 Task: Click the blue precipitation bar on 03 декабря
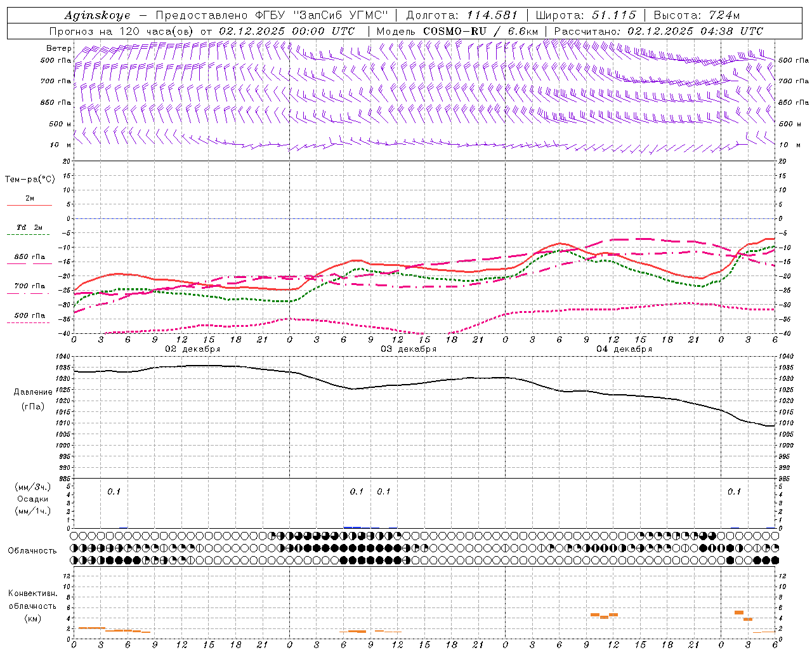(x=353, y=527)
